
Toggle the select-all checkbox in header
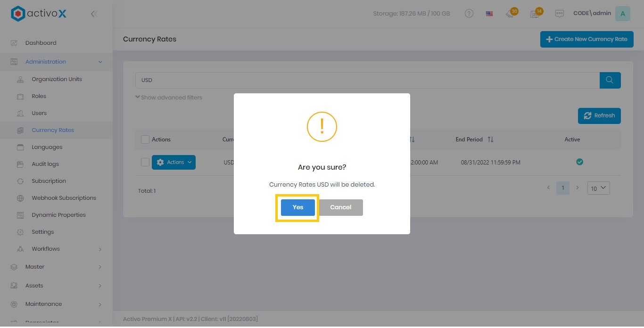pyautogui.click(x=145, y=139)
